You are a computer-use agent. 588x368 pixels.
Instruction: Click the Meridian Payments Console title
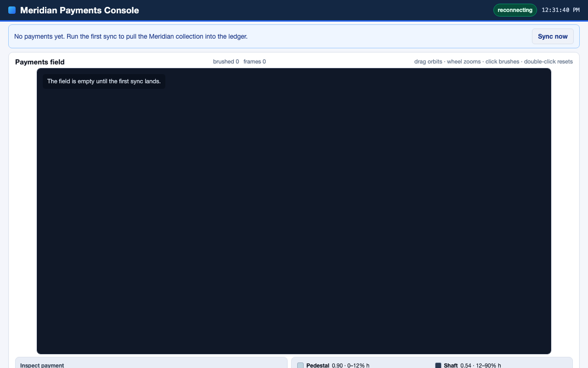(79, 10)
